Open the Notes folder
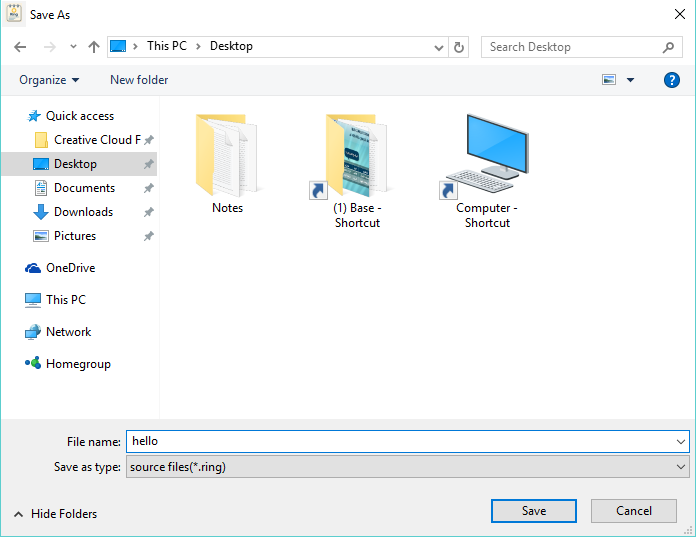 tap(228, 160)
